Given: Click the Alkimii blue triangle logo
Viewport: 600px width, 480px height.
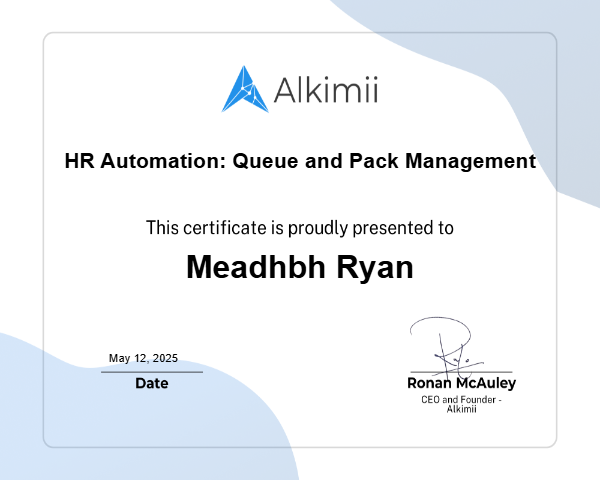Looking at the screenshot, I should pos(245,89).
